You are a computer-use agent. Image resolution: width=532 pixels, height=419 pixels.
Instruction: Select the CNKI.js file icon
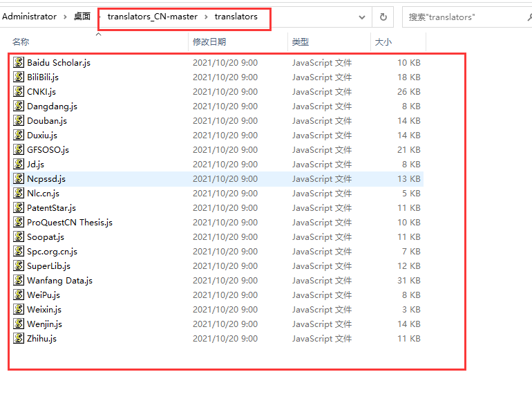(x=19, y=91)
